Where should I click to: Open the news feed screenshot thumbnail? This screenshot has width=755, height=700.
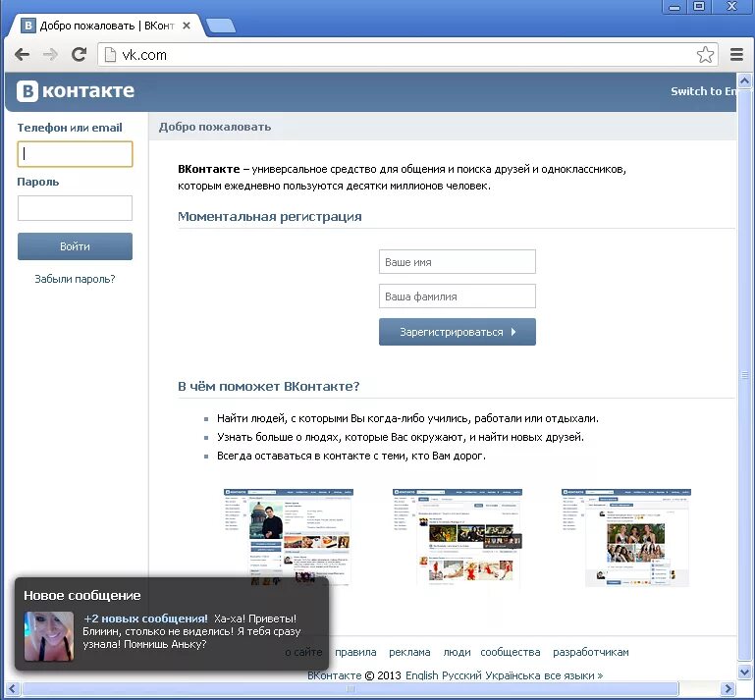458,538
